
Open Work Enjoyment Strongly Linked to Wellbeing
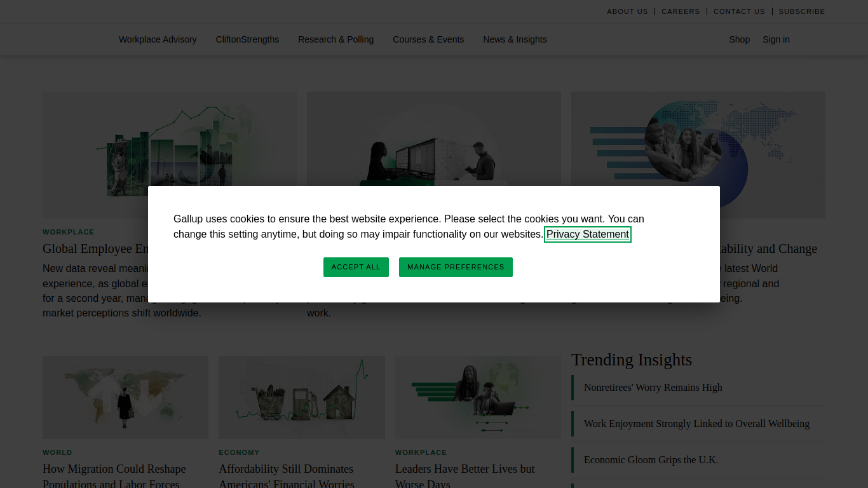(696, 424)
